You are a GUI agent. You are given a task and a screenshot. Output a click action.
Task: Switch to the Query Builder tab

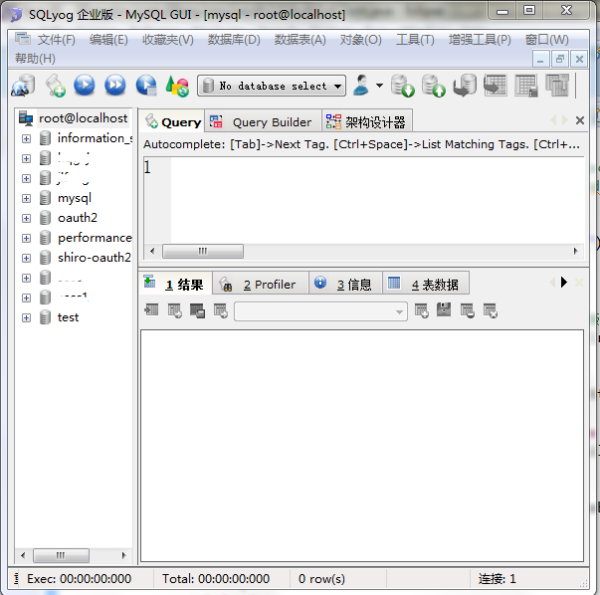262,122
